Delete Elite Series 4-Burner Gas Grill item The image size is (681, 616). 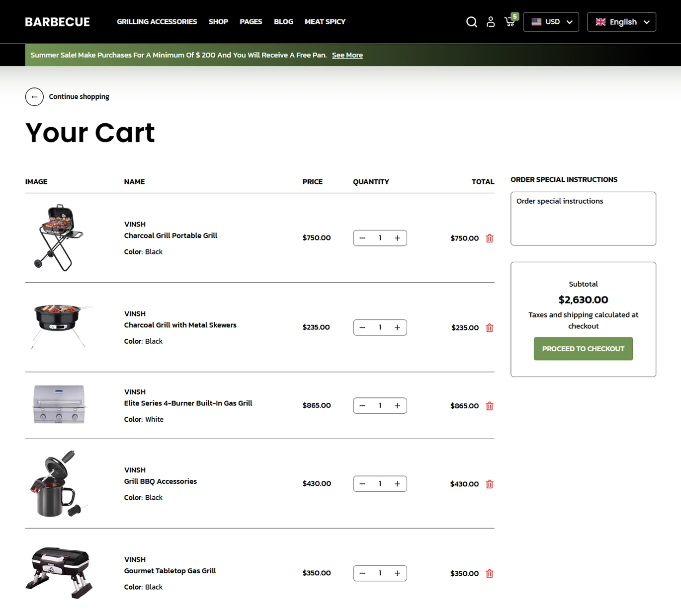coord(490,406)
